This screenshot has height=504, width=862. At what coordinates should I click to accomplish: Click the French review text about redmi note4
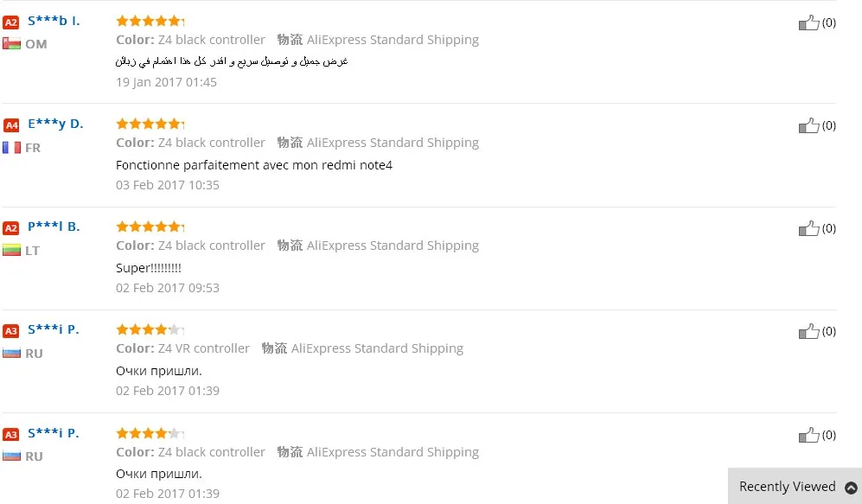(254, 165)
